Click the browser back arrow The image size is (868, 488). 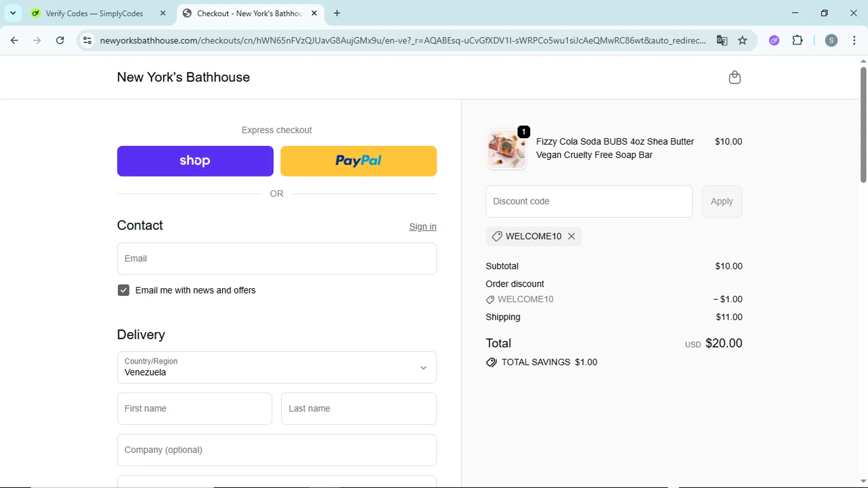[14, 41]
